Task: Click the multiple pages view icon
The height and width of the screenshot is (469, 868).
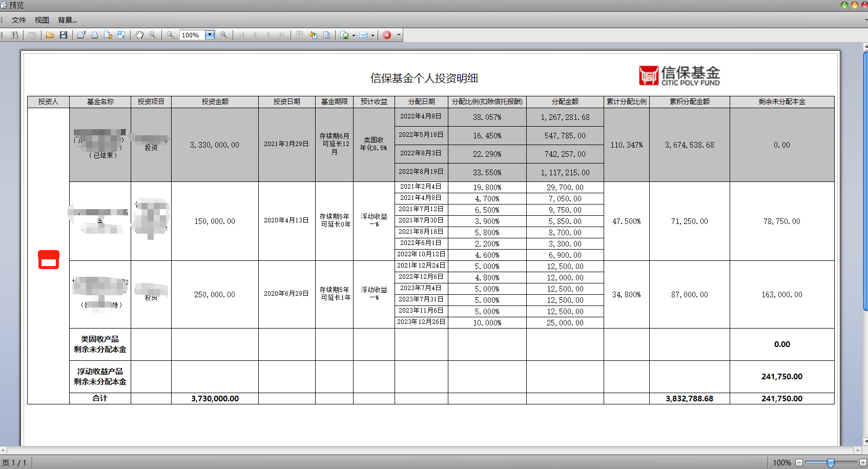Action: pyautogui.click(x=300, y=35)
